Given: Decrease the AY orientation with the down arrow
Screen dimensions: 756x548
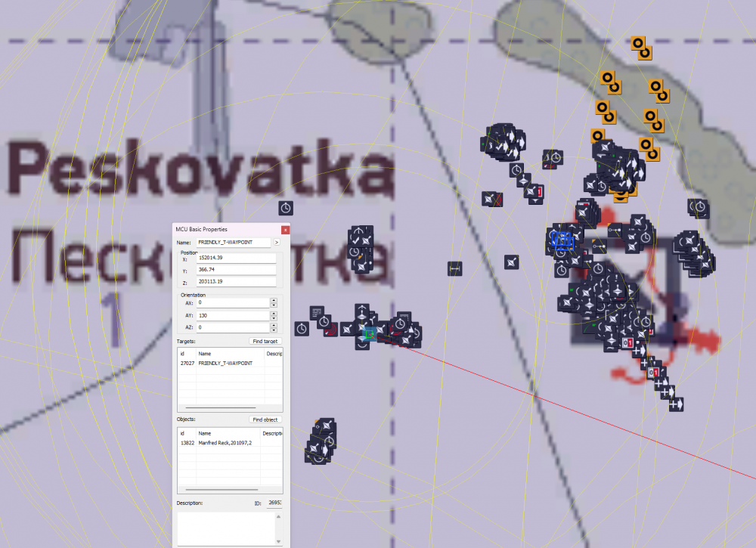Looking at the screenshot, I should point(274,318).
